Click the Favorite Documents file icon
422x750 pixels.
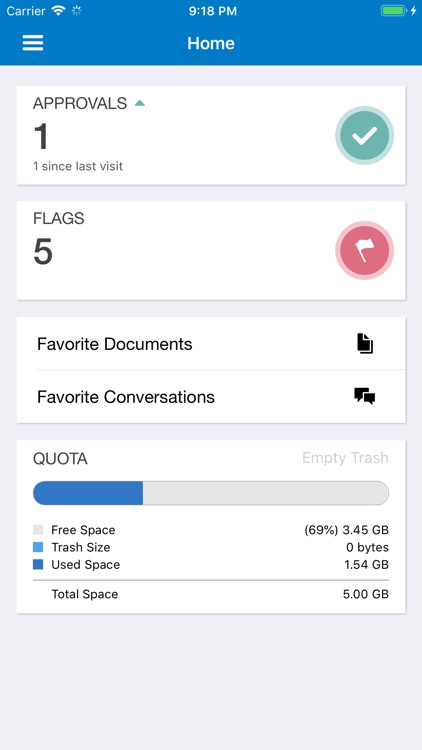(x=365, y=344)
